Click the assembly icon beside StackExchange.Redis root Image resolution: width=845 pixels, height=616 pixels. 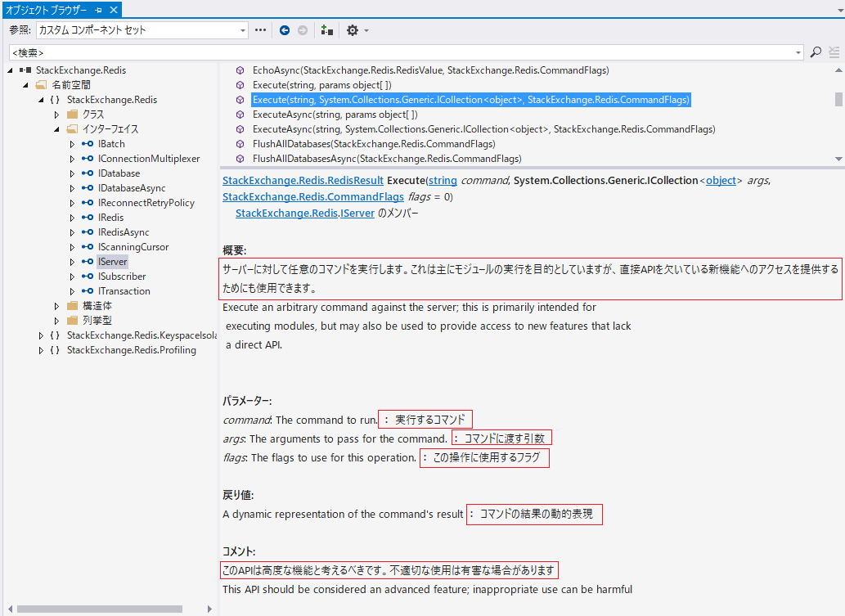(x=25, y=70)
